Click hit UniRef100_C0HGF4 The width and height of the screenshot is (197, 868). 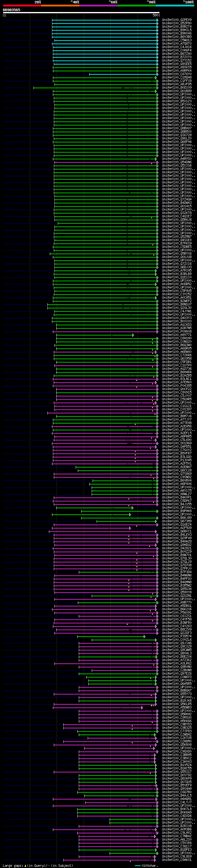177,50
